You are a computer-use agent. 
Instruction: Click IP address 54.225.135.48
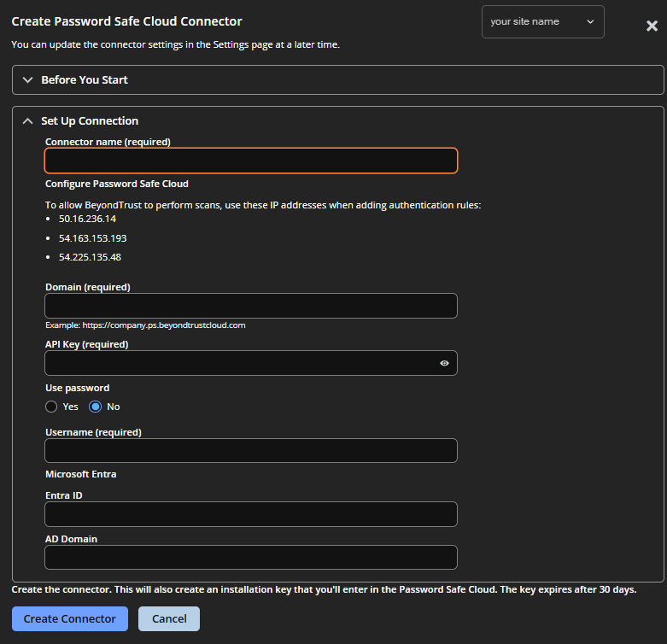[90, 257]
